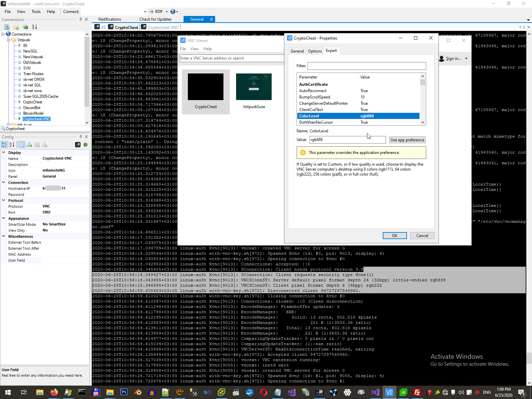Click the New Connection icon in Connections toolbar

pyautogui.click(x=7, y=27)
